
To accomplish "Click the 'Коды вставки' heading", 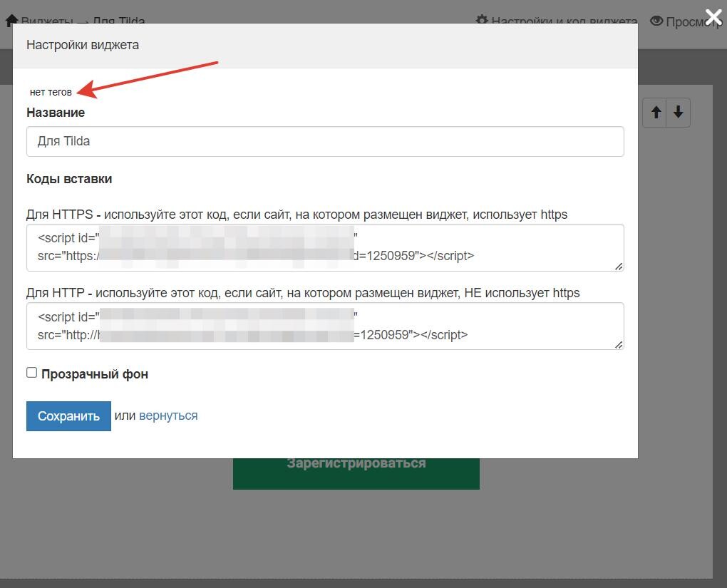I will point(69,178).
